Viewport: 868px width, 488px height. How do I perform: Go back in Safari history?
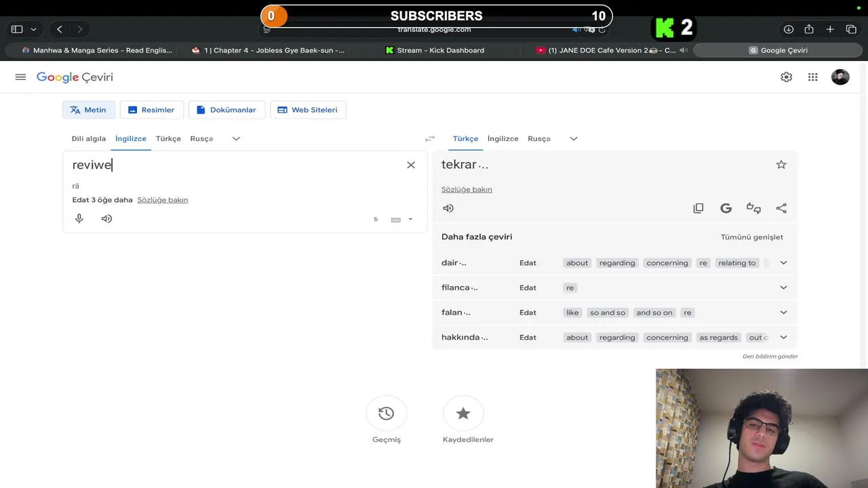[x=60, y=29]
